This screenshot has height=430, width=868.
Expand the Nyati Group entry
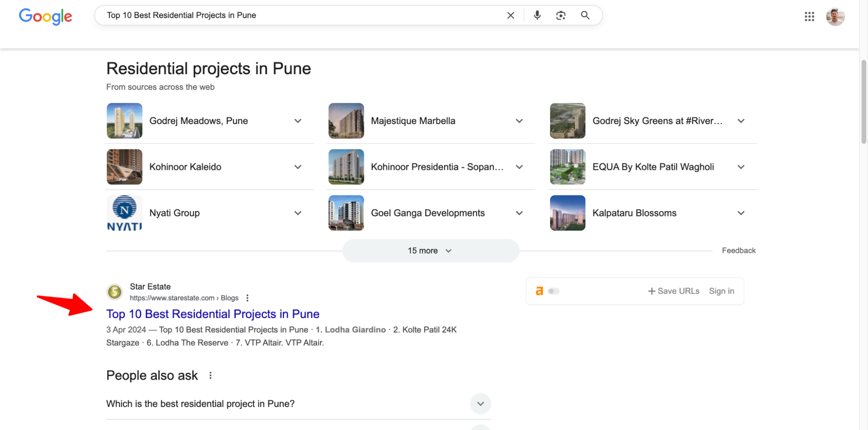point(298,213)
